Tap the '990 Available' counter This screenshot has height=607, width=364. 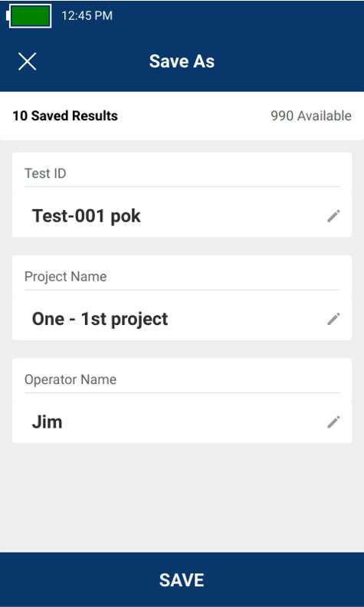tap(311, 116)
